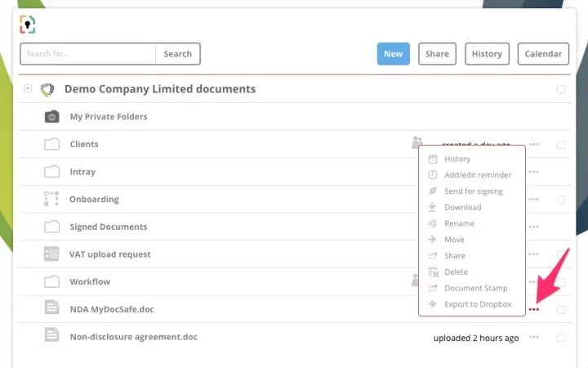Click the blue New button
This screenshot has height=368, width=588.
pos(393,54)
